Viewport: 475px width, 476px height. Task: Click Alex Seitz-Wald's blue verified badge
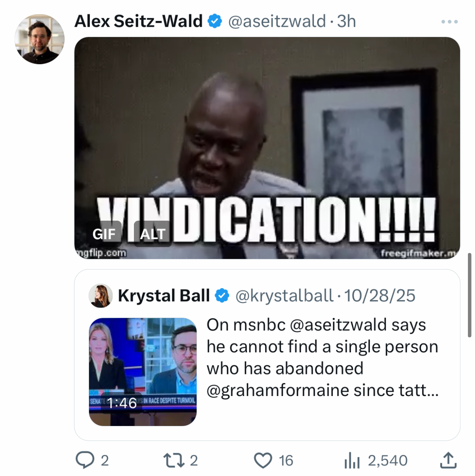pos(215,21)
